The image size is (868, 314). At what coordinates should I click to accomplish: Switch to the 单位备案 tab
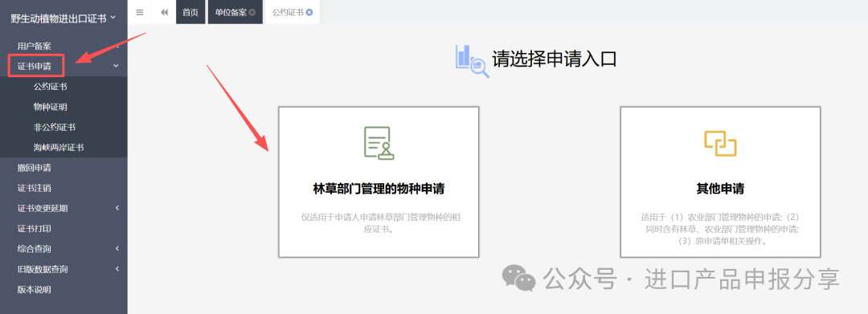point(231,12)
